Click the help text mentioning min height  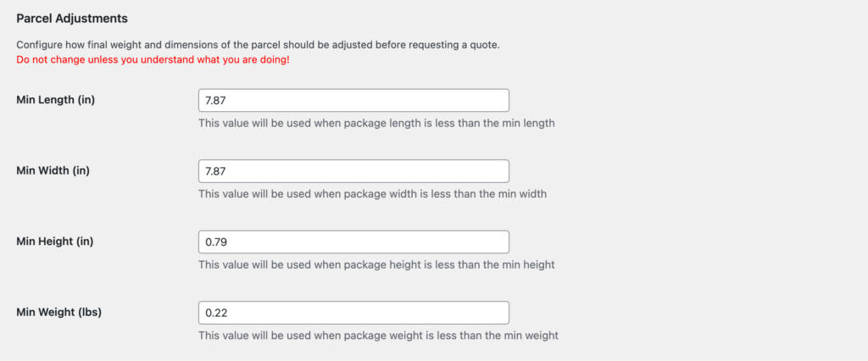click(x=376, y=264)
